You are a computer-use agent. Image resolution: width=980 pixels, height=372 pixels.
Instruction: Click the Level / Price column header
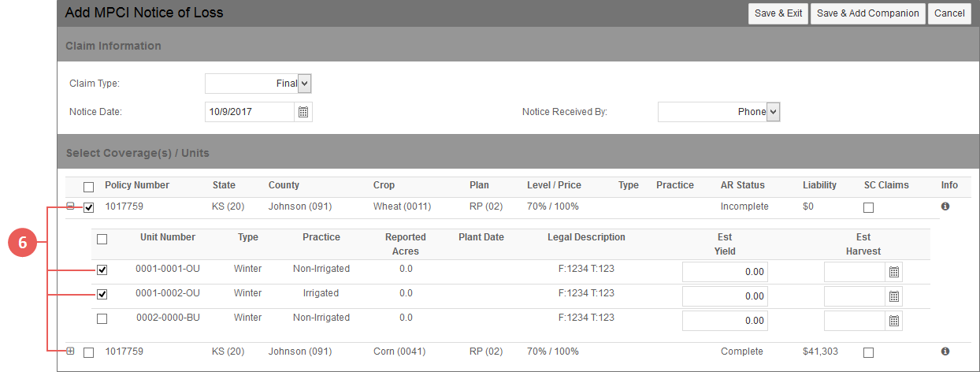[x=554, y=185]
